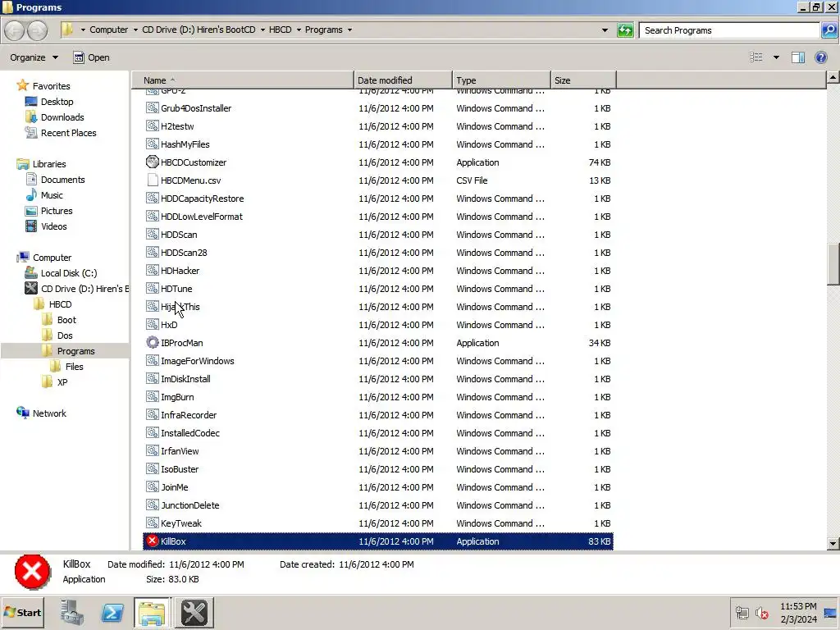The image size is (840, 630).
Task: Click the Grub4DosInstaller file icon
Action: pos(152,107)
